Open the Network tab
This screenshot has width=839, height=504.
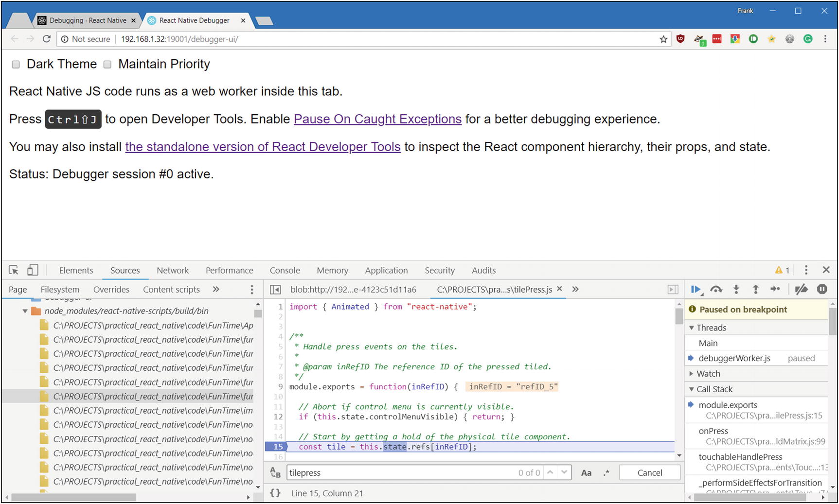coord(173,271)
